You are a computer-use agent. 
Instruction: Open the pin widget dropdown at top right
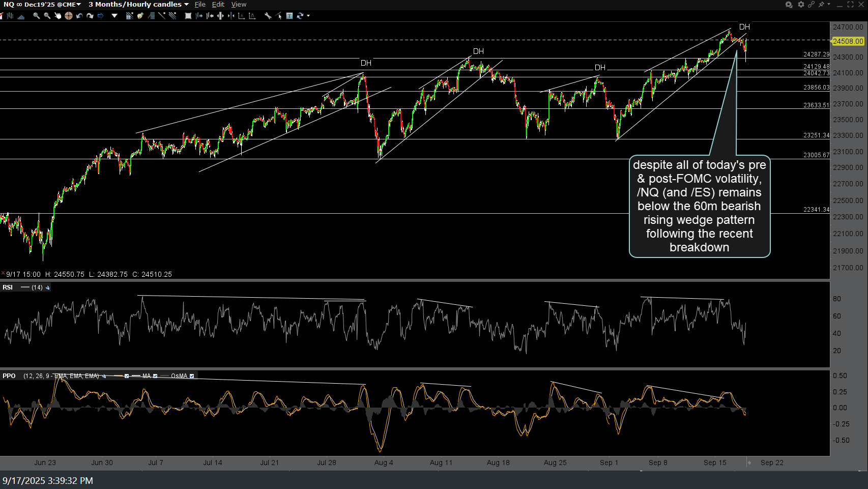829,4
